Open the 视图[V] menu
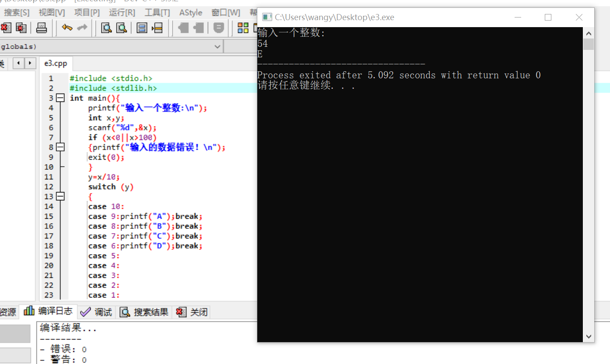 click(x=52, y=13)
